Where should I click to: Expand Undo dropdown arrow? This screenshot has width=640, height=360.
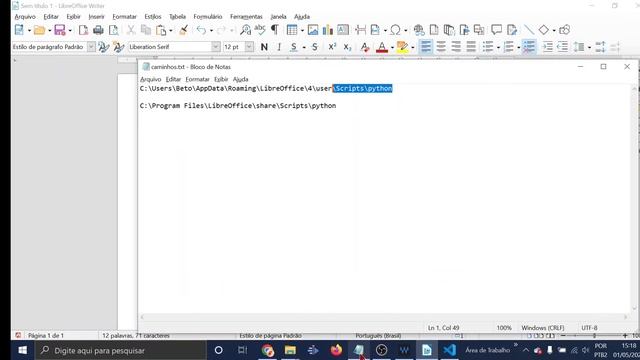211,30
